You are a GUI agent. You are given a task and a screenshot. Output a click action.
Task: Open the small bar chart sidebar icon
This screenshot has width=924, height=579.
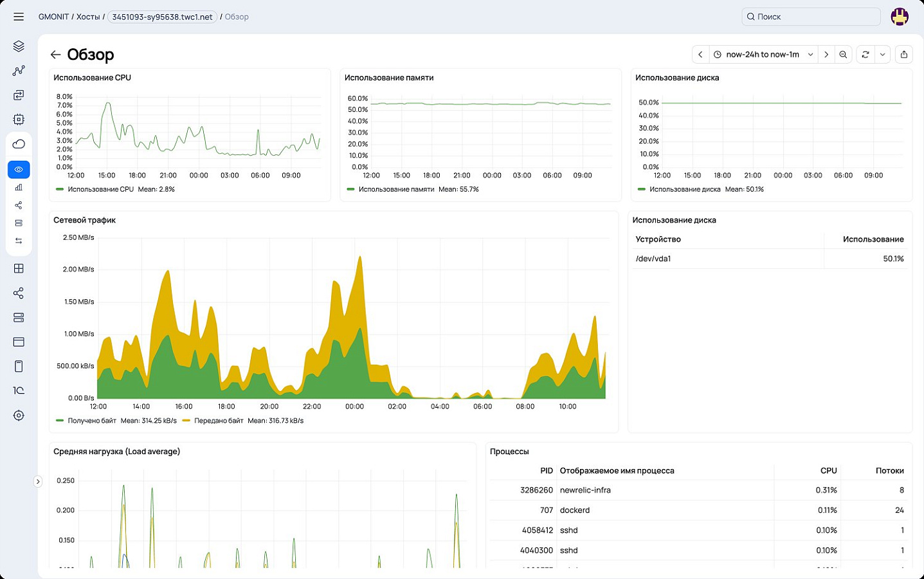19,187
